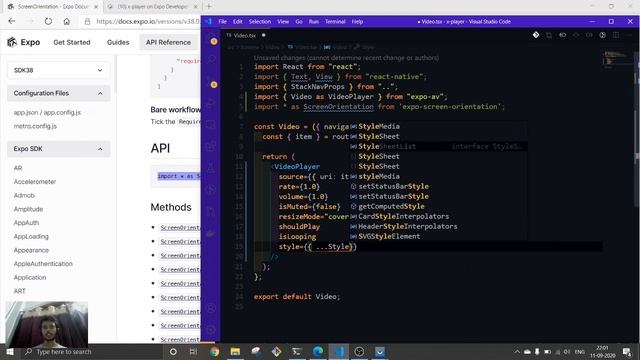Click the white diamond icon in editor toolbar
The height and width of the screenshot is (360, 640).
tap(536, 35)
